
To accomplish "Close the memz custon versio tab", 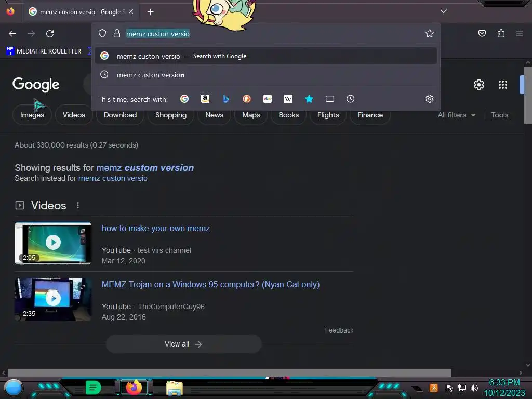I will point(131,11).
